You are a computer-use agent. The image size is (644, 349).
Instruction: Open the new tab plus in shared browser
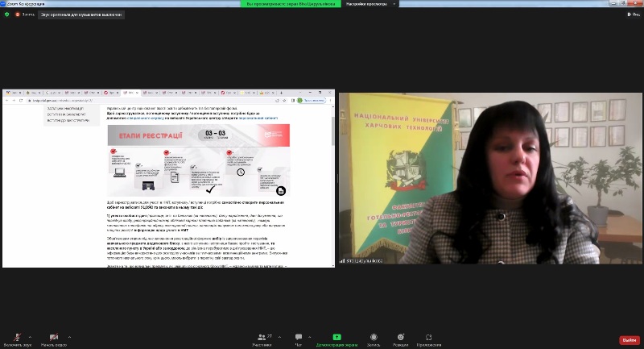point(281,93)
